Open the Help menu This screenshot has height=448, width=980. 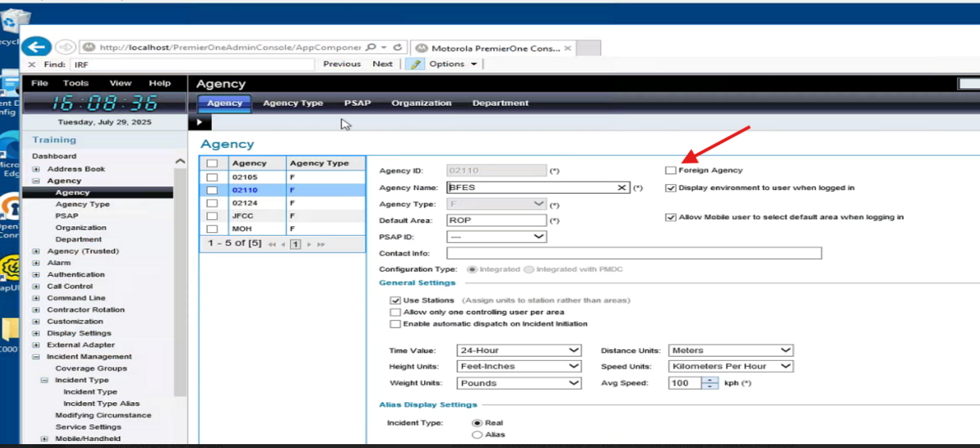tap(159, 83)
